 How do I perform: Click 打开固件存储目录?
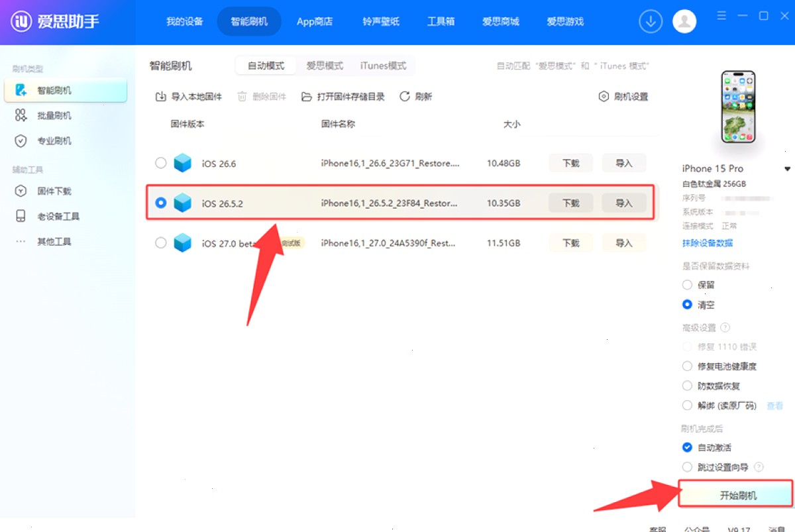[343, 97]
